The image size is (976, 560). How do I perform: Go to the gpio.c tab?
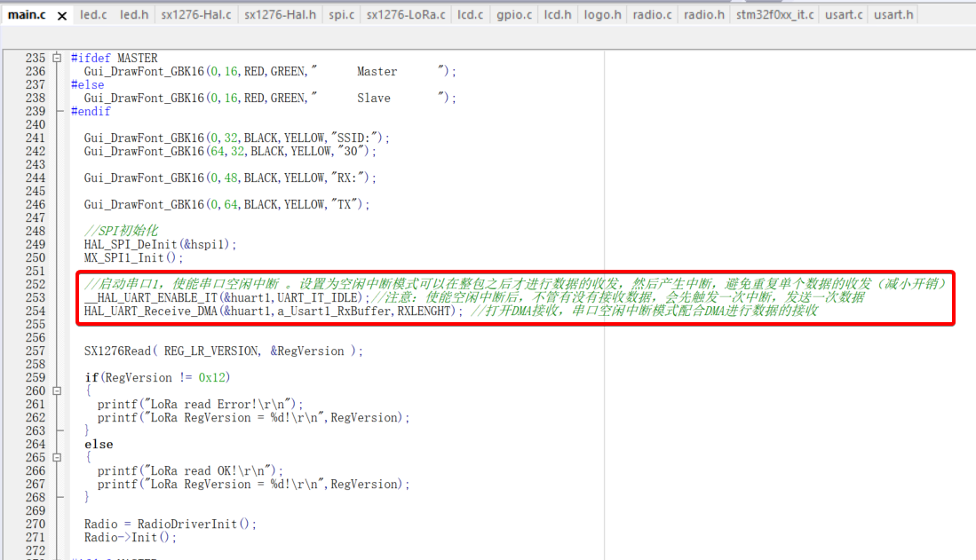pyautogui.click(x=514, y=15)
